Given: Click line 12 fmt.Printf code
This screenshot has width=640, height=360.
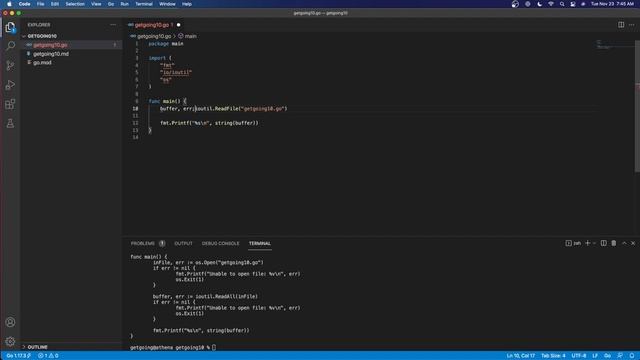Looking at the screenshot, I should click(x=209, y=123).
